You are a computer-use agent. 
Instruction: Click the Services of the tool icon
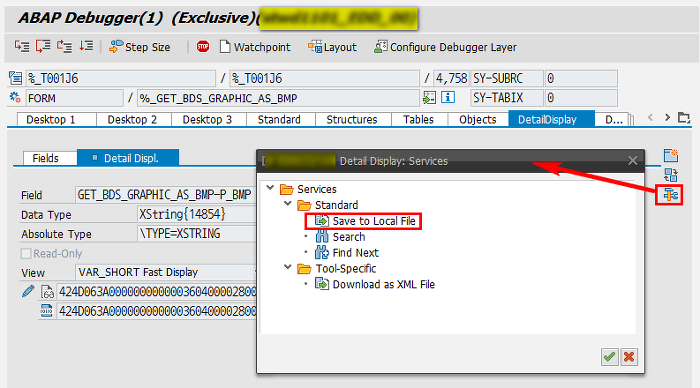[x=670, y=195]
